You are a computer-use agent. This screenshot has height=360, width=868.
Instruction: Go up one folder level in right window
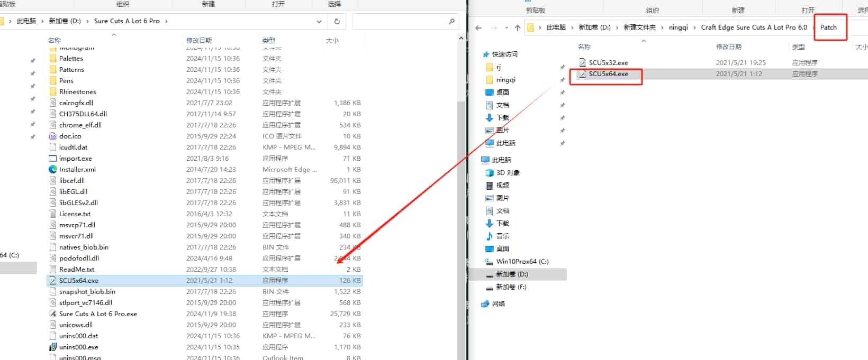(x=518, y=27)
